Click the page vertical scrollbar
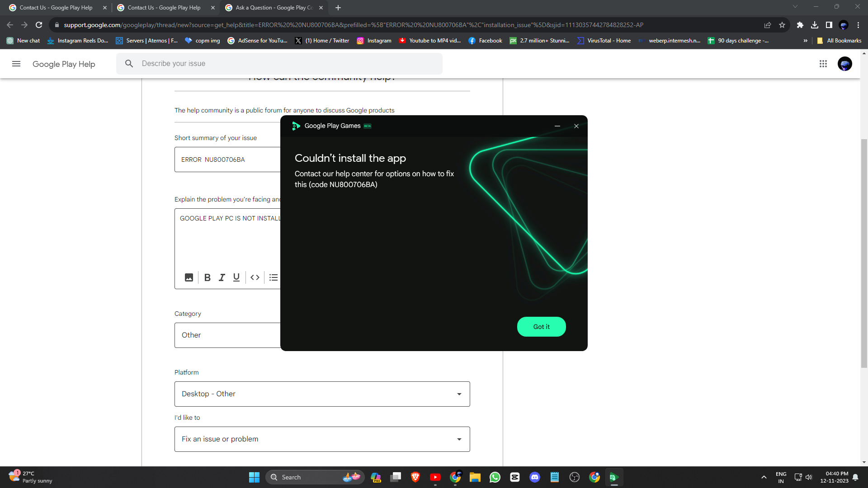Screen dimensions: 868x488 point(864,253)
